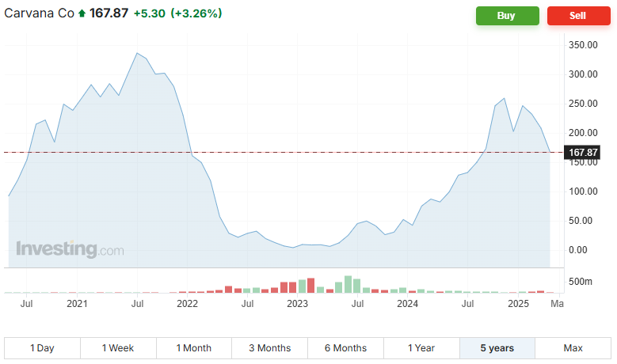Choose the 1 Month time range

coord(194,348)
